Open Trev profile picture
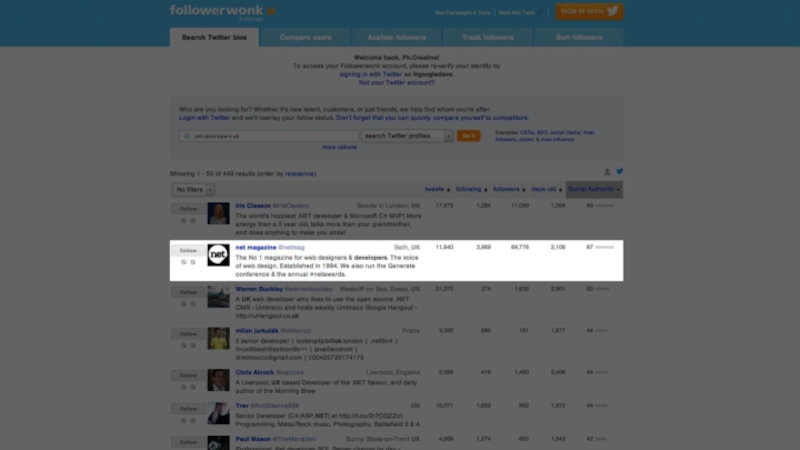Viewport: 800px width, 450px height. pos(218,414)
